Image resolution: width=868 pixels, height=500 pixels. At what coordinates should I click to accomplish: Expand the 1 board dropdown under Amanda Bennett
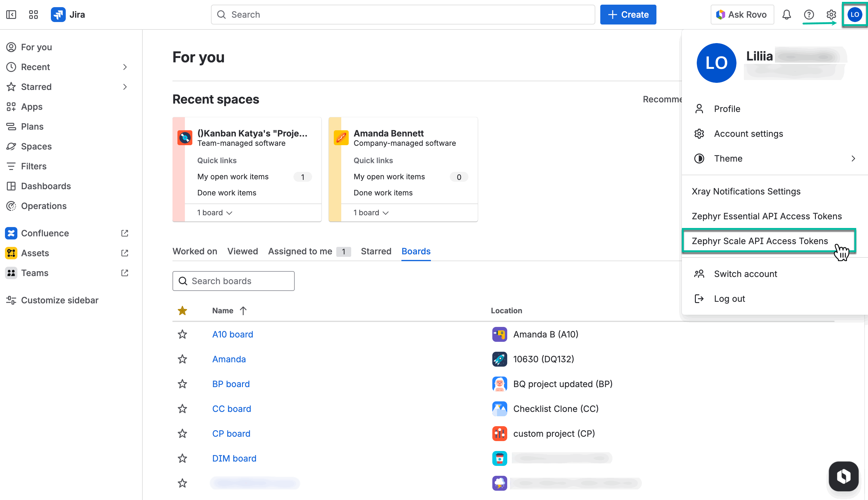[x=371, y=212]
